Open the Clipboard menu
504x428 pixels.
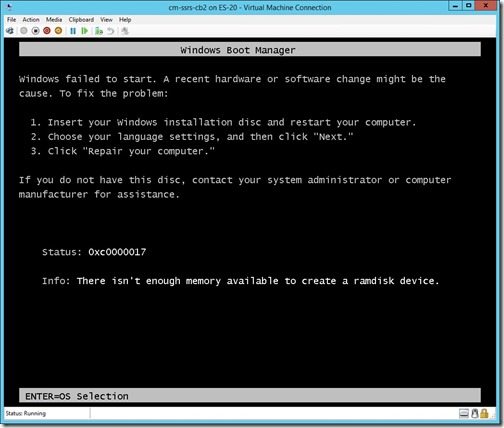(x=81, y=20)
